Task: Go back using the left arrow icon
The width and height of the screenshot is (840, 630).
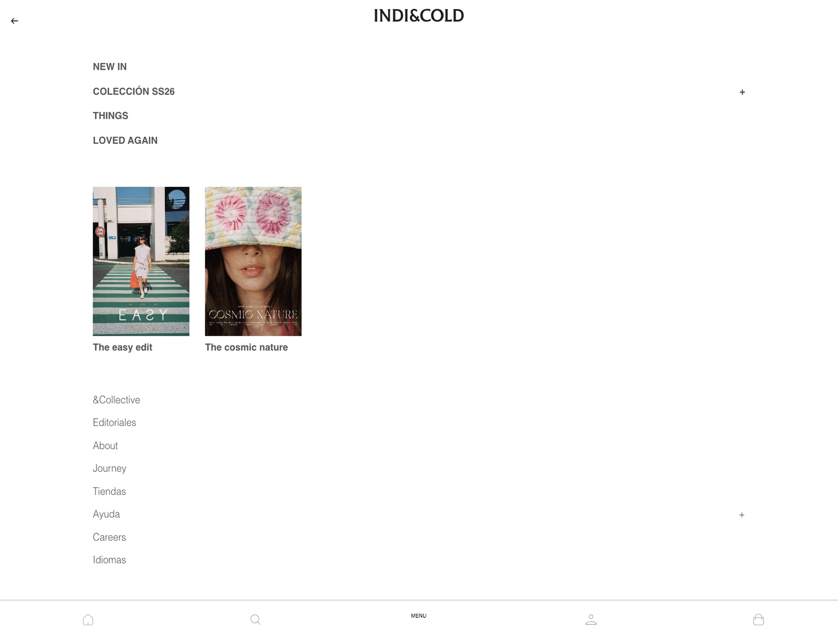Action: (x=14, y=21)
